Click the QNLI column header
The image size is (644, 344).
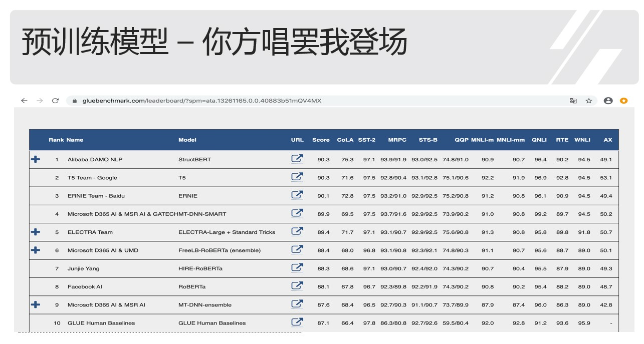pos(539,140)
